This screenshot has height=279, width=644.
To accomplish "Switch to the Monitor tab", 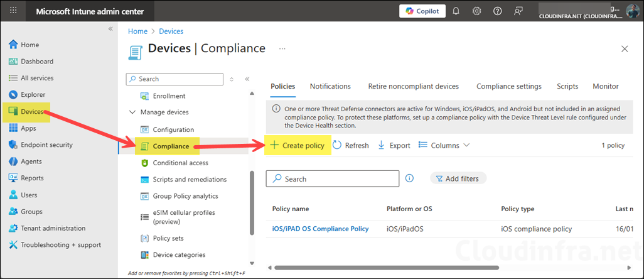I will click(605, 86).
